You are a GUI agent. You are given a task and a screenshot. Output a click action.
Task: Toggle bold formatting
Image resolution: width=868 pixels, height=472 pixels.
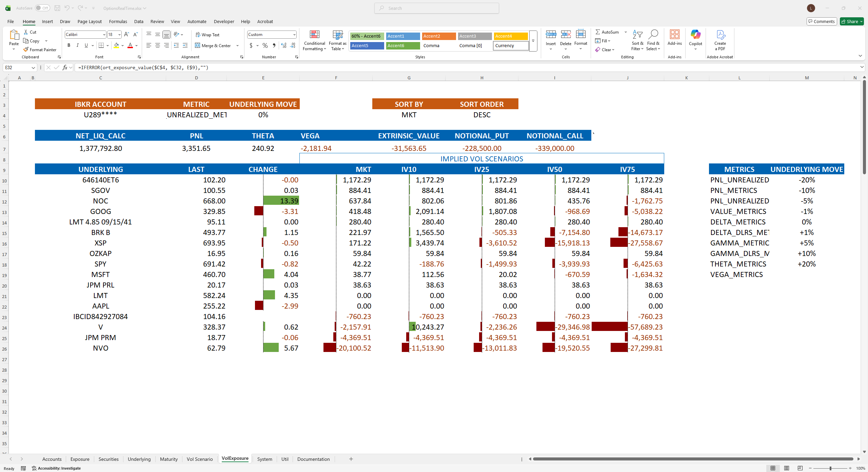coord(69,45)
